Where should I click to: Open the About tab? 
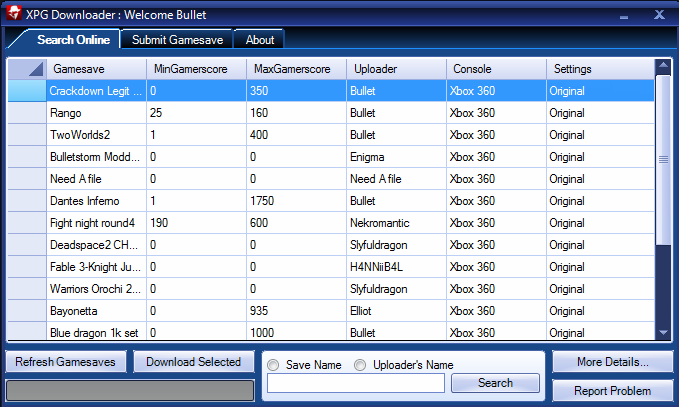click(260, 40)
